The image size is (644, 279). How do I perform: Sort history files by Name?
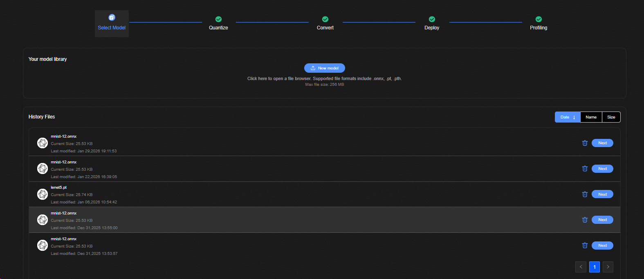pos(591,117)
